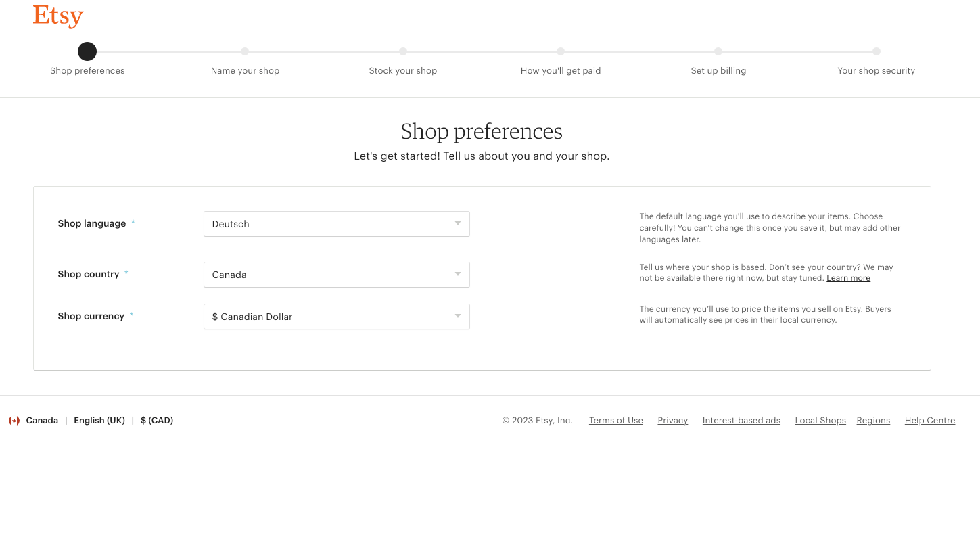This screenshot has height=550, width=980.
Task: Click the English (UK) language setting
Action: (99, 421)
